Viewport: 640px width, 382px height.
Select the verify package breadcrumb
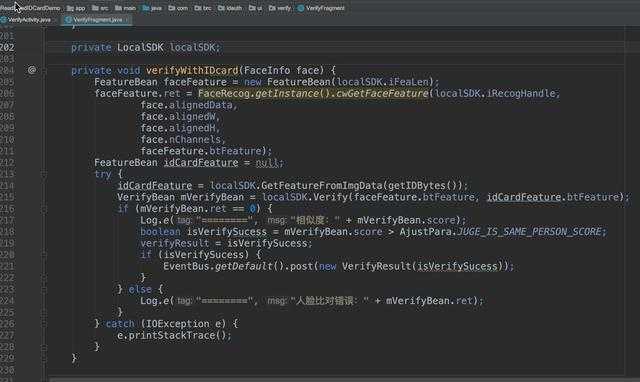pos(280,8)
